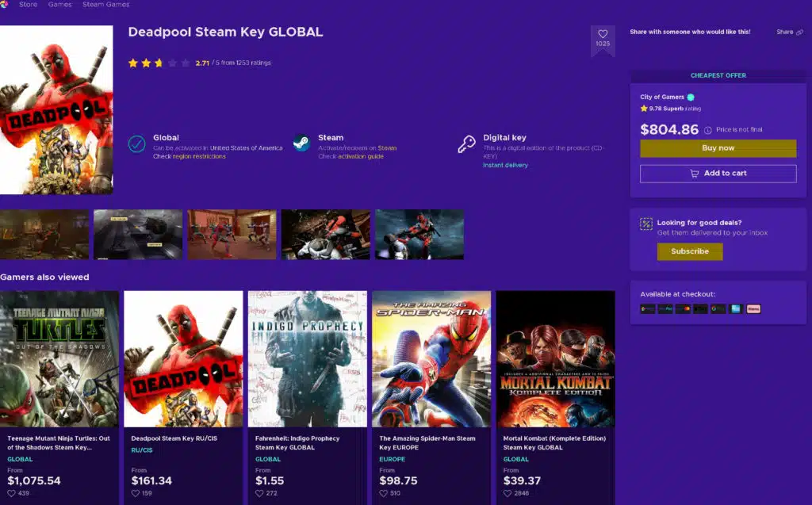Click the Price is not final info icon
The height and width of the screenshot is (505, 812).
[707, 130]
